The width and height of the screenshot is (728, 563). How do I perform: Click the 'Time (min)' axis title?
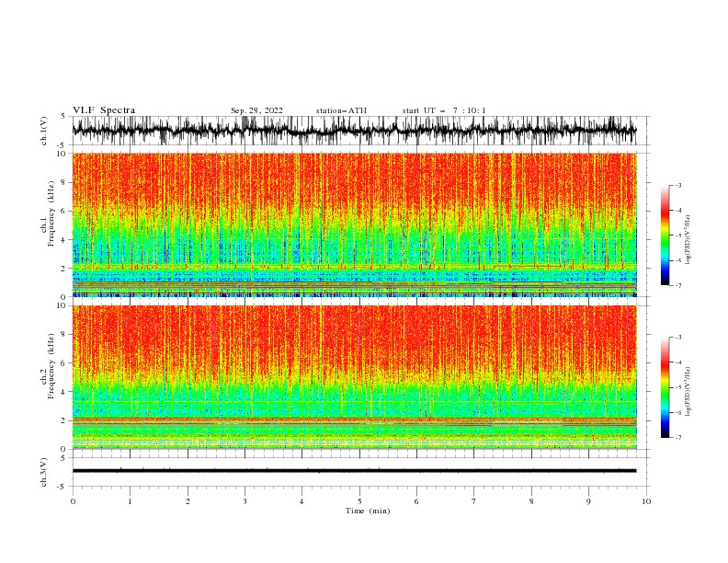(x=368, y=511)
